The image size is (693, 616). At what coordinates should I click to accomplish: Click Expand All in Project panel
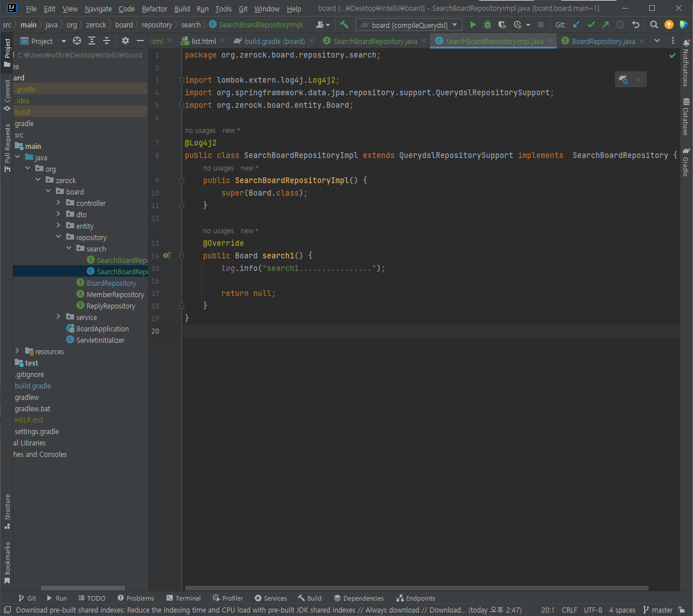pyautogui.click(x=92, y=40)
